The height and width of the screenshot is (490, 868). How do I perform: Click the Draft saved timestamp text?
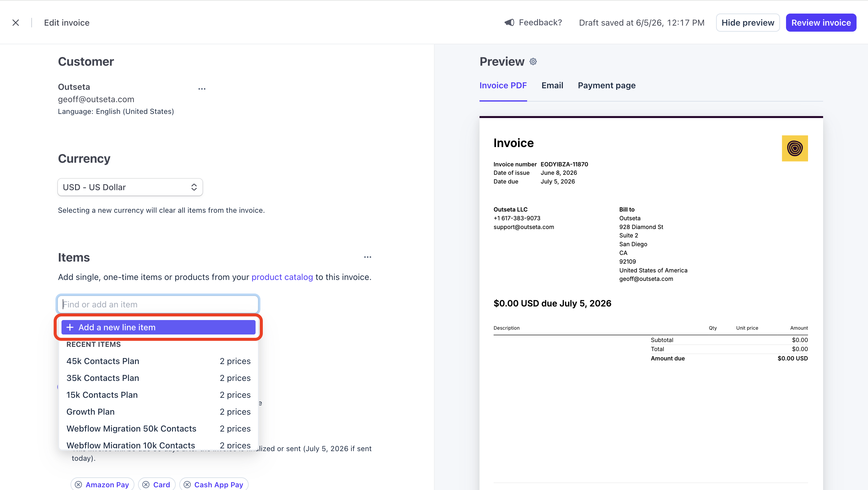pyautogui.click(x=642, y=23)
